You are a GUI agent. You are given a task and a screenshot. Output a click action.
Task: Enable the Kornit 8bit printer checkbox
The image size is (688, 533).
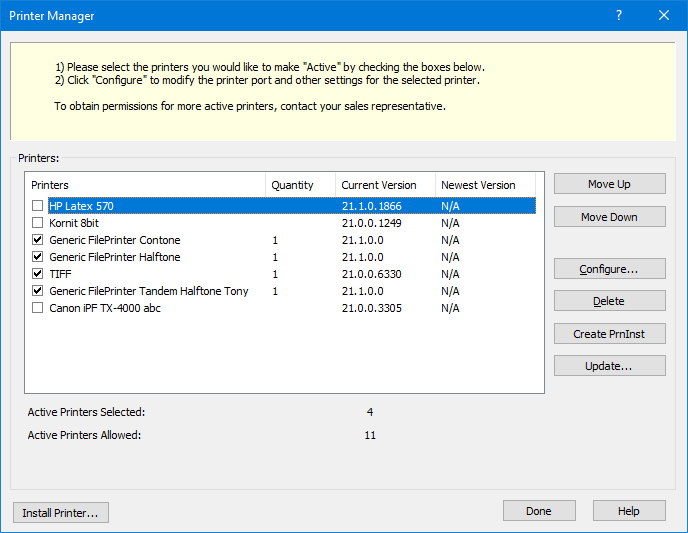[x=38, y=223]
